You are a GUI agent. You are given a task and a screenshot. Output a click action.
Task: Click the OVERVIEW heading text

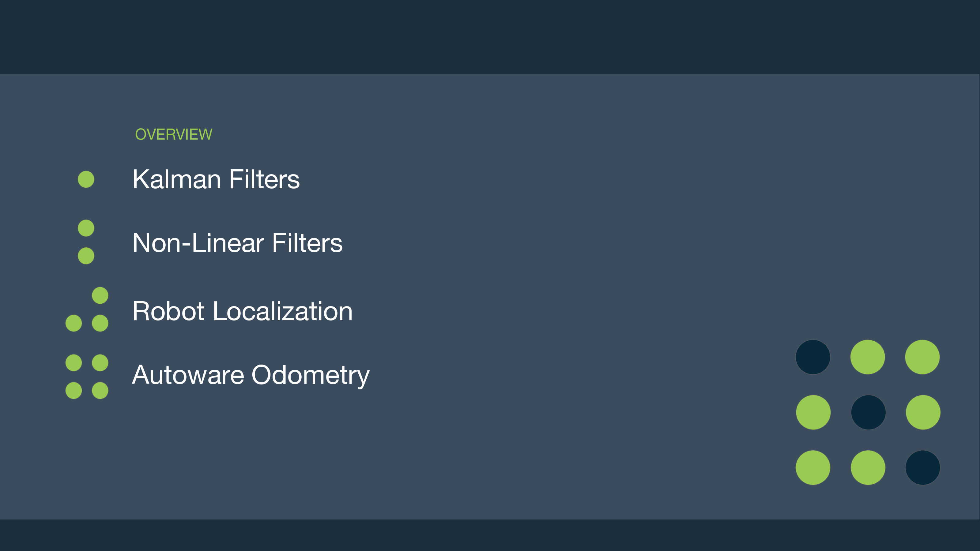pyautogui.click(x=174, y=134)
